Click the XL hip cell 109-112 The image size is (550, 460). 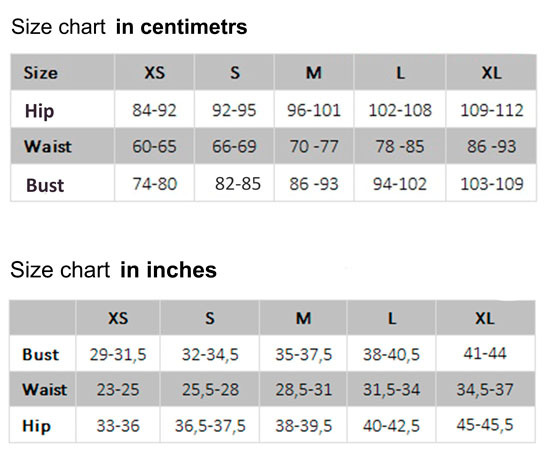(492, 110)
